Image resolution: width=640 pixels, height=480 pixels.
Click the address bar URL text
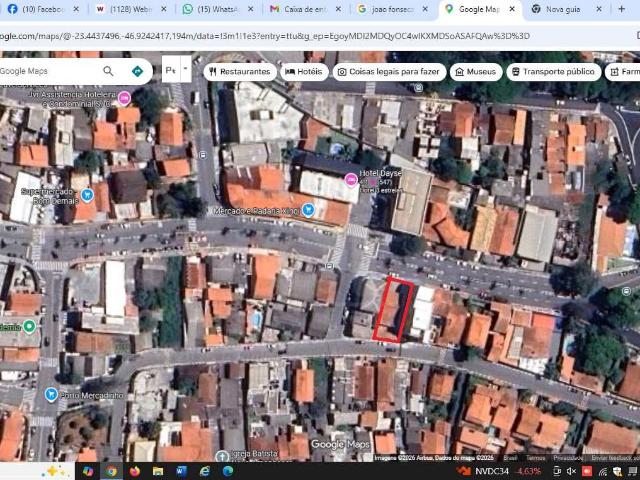point(264,36)
